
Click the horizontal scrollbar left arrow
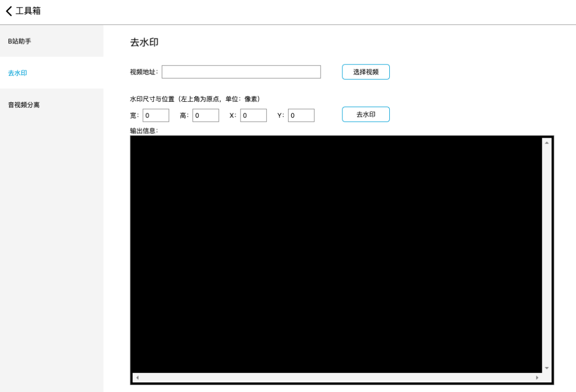coord(137,378)
